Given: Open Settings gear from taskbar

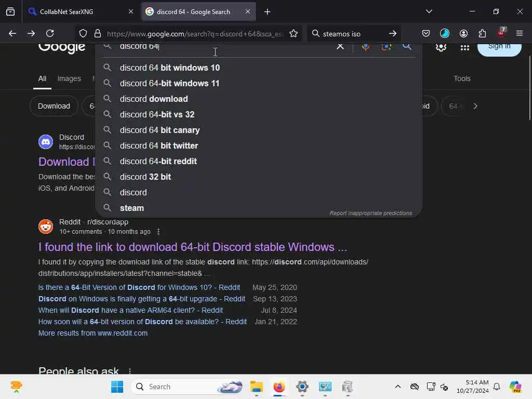Looking at the screenshot, I should [302, 387].
